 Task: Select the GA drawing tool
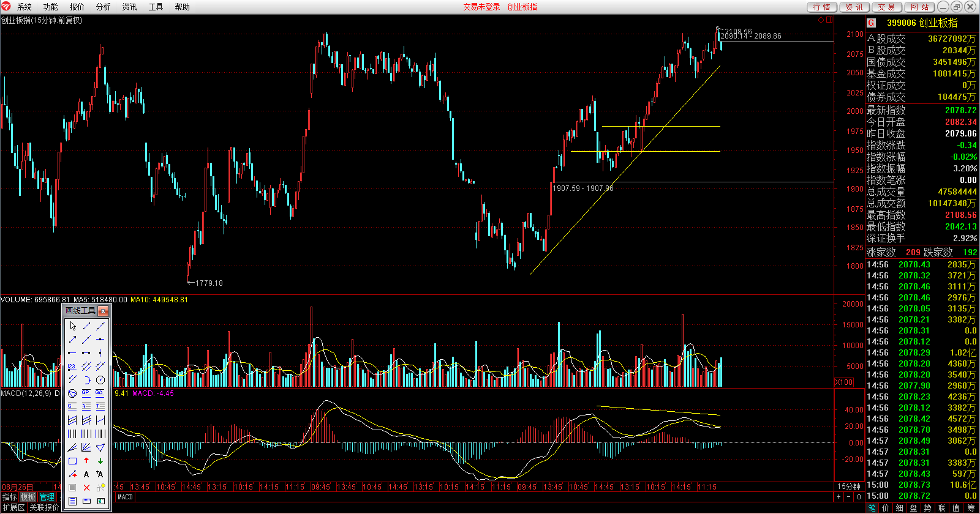100,393
